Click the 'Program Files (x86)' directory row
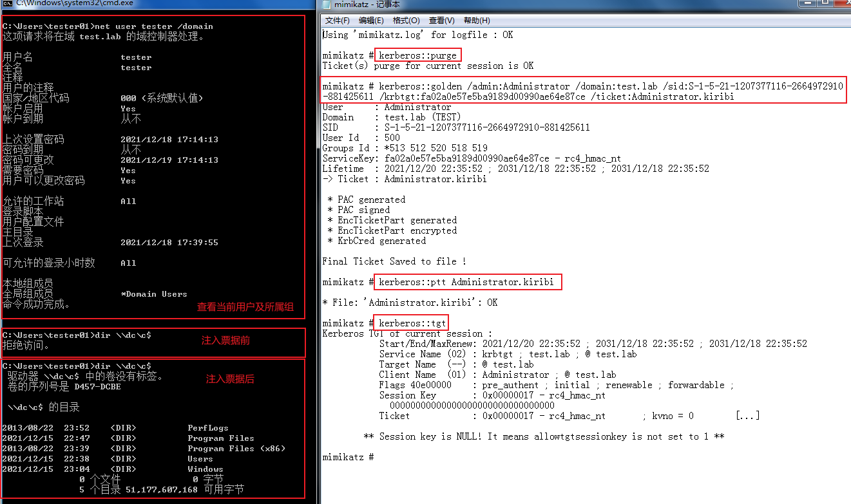Screen dimensions: 851x504 [144, 449]
